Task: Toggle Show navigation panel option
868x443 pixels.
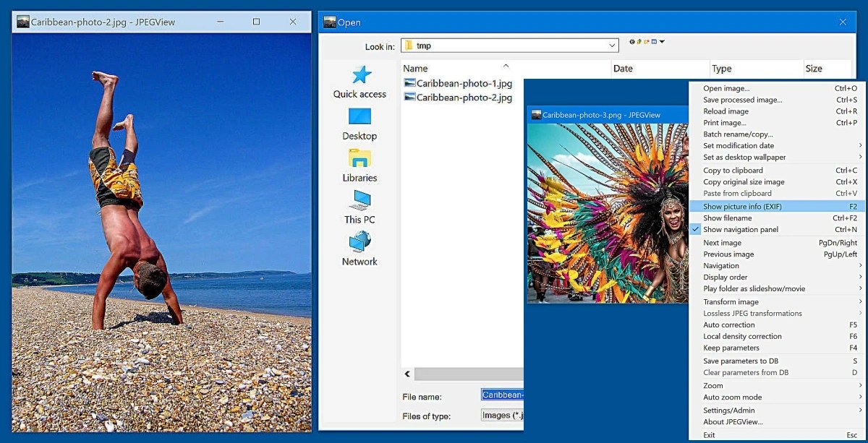Action: pyautogui.click(x=741, y=230)
